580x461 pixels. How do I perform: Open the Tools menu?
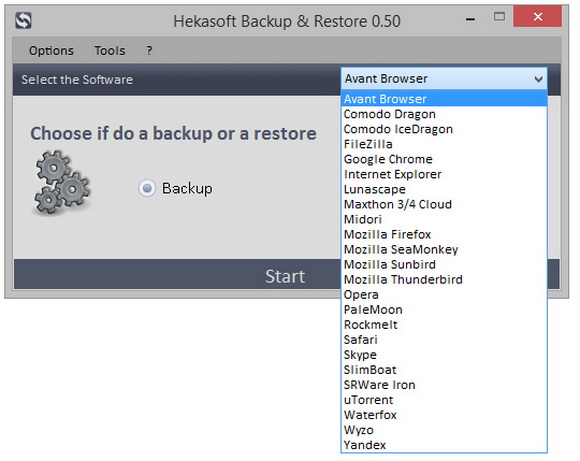(x=110, y=50)
